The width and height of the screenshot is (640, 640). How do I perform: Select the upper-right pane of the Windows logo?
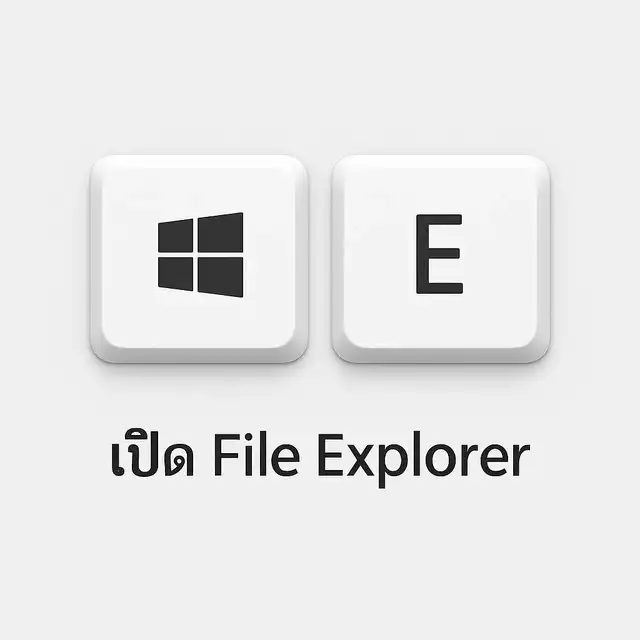click(x=220, y=233)
